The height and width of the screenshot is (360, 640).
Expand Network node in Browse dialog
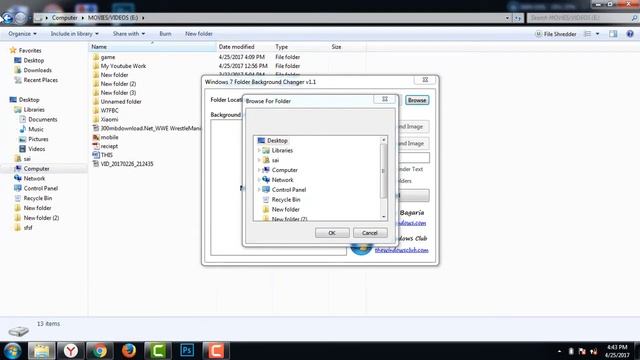(x=259, y=180)
